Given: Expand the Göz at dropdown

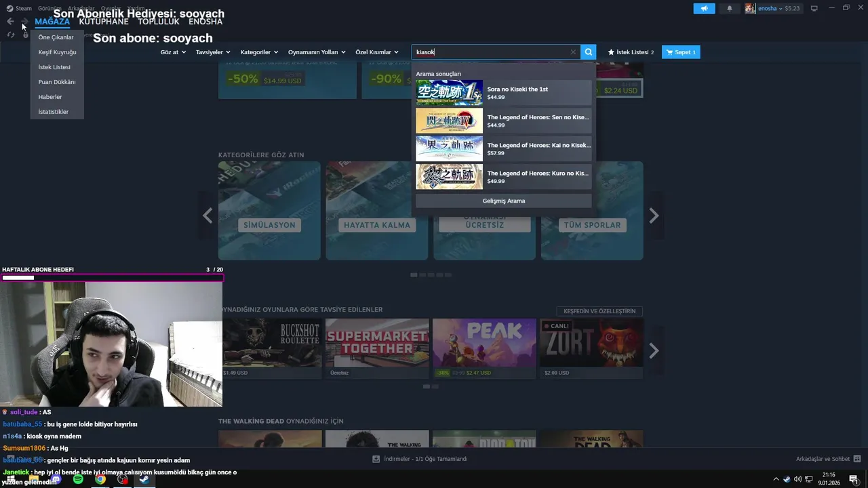Looking at the screenshot, I should click(x=173, y=52).
